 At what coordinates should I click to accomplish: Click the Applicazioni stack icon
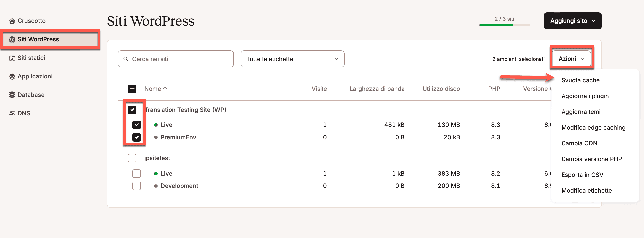click(12, 77)
